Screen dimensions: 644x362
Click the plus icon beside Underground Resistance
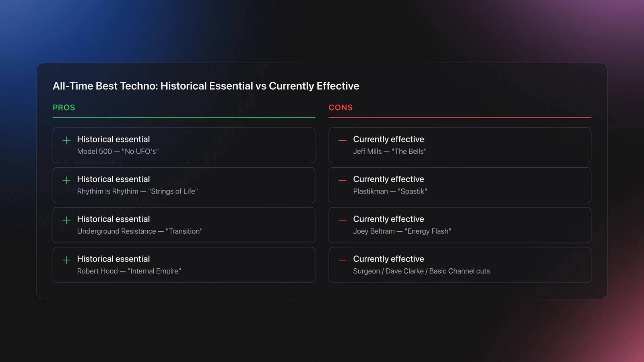point(66,220)
